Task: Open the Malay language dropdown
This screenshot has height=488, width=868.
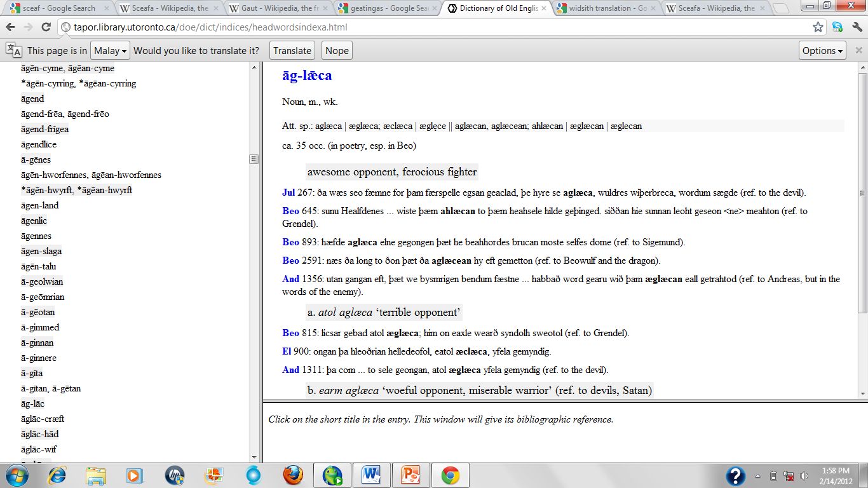Action: 111,51
